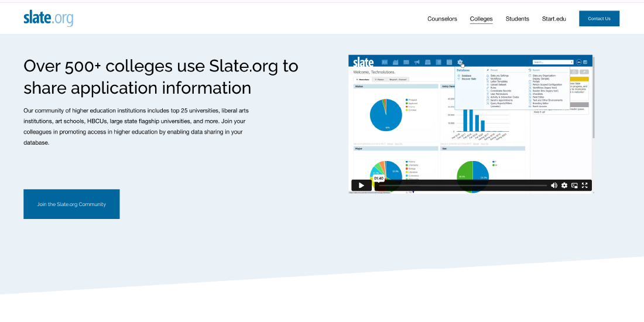Mute the video using the volume icon
This screenshot has height=322, width=644.
554,186
